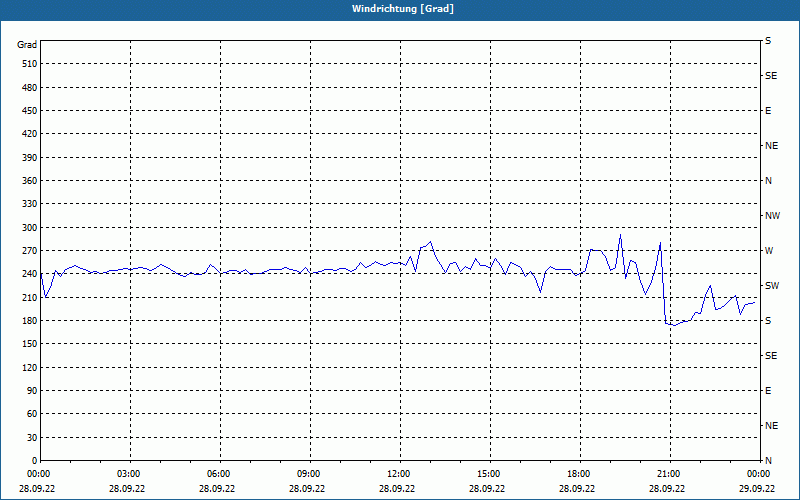
Task: Click the Windrichtung [Grad] chart title
Action: 403,9
